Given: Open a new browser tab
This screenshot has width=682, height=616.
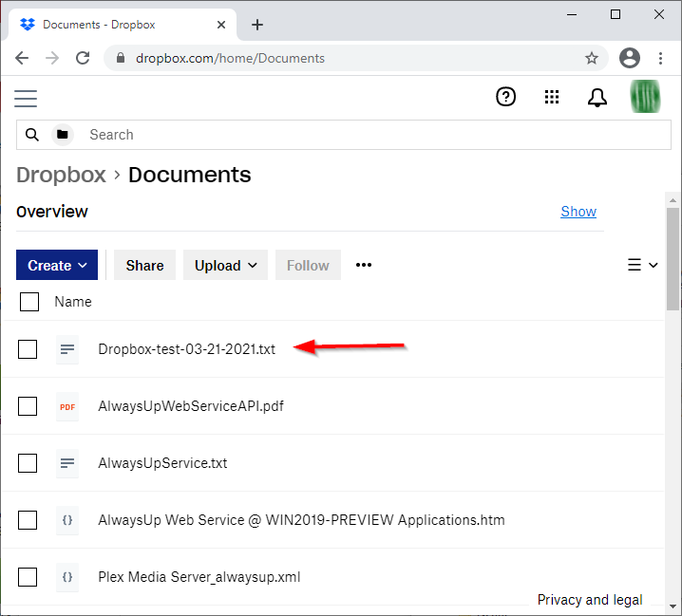Looking at the screenshot, I should click(x=257, y=25).
